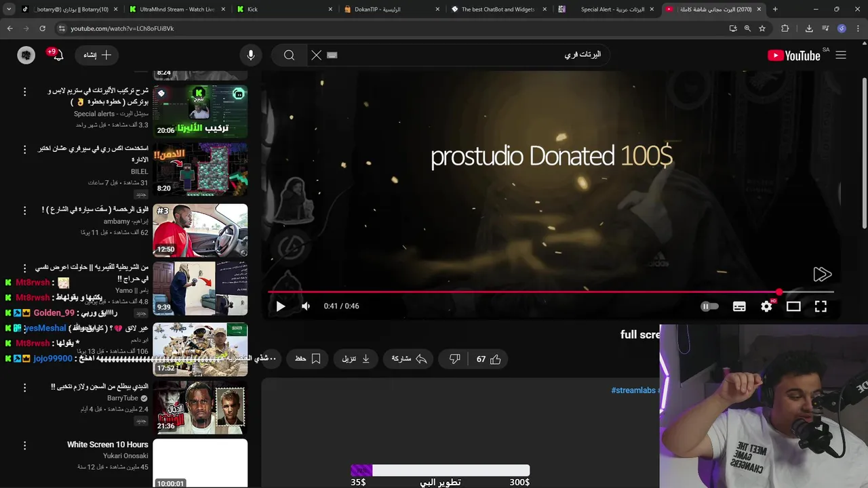Open options for BILEL Minecraft video

click(25, 149)
